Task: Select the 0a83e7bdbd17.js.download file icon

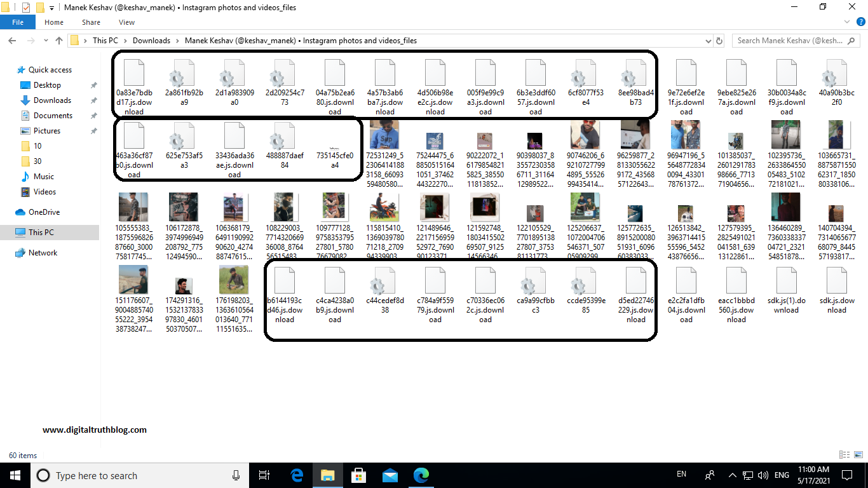Action: point(134,73)
